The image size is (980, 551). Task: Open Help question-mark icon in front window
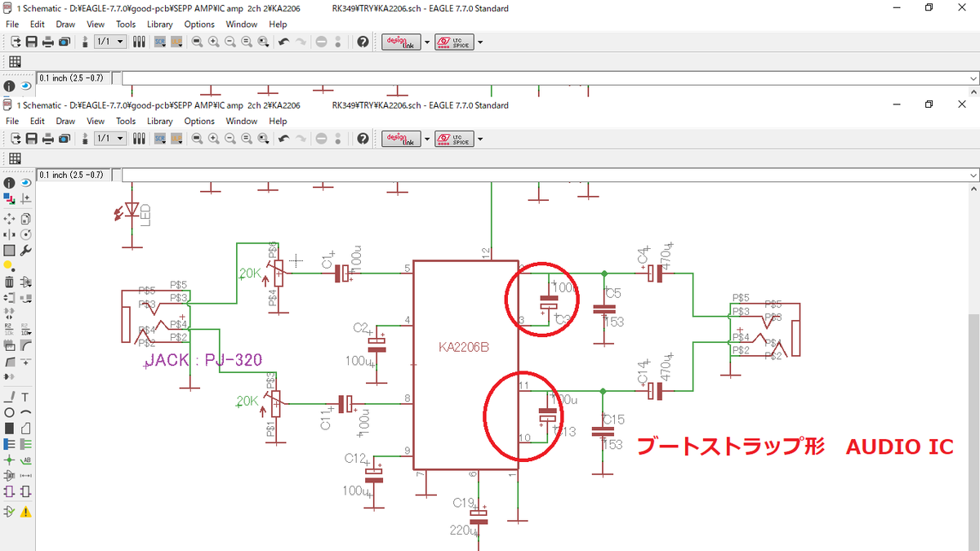pyautogui.click(x=363, y=139)
